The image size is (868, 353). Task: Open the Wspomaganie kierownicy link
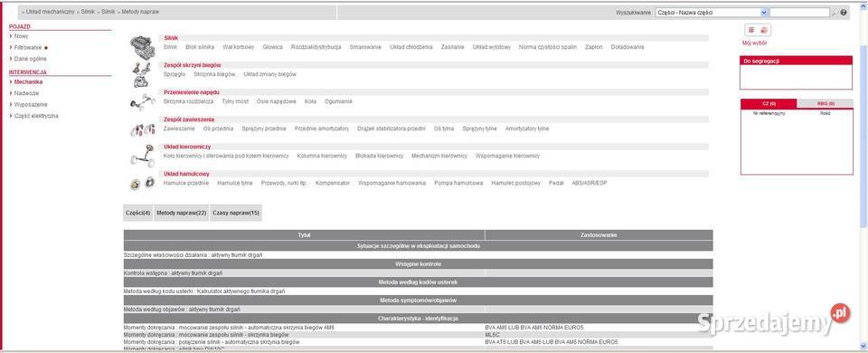tap(507, 156)
